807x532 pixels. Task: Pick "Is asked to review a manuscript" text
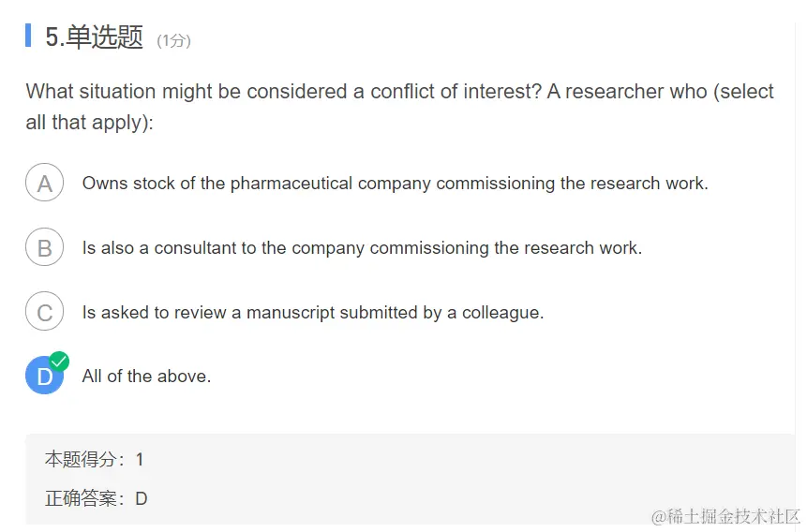(x=313, y=312)
